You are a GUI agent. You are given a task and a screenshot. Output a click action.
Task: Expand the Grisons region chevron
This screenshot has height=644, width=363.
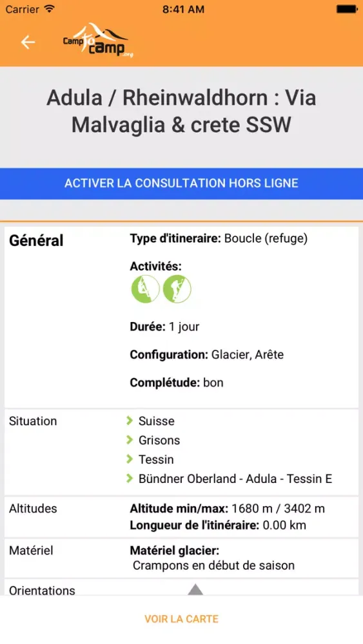point(130,440)
